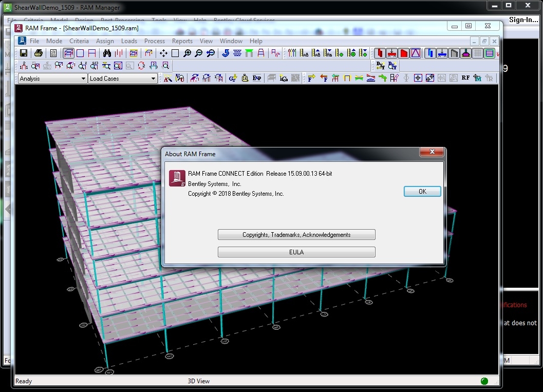The width and height of the screenshot is (543, 392).
Task: Open the Loads menu
Action: tap(129, 41)
